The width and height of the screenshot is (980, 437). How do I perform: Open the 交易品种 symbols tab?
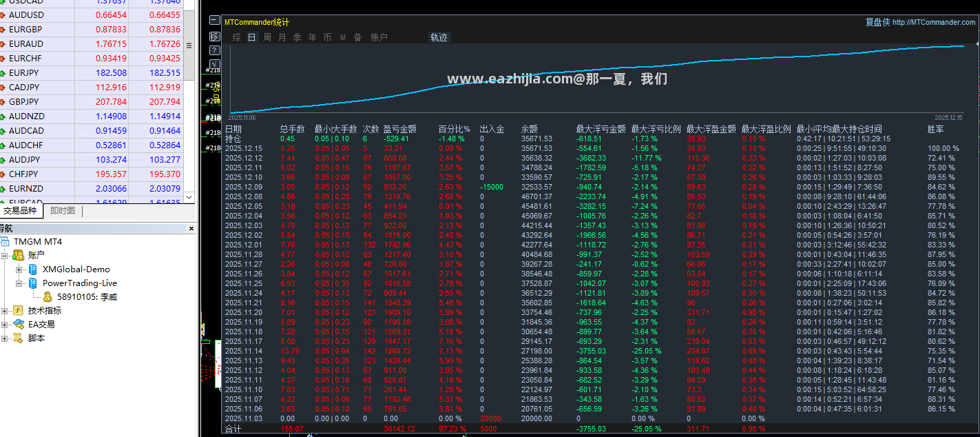(19, 211)
